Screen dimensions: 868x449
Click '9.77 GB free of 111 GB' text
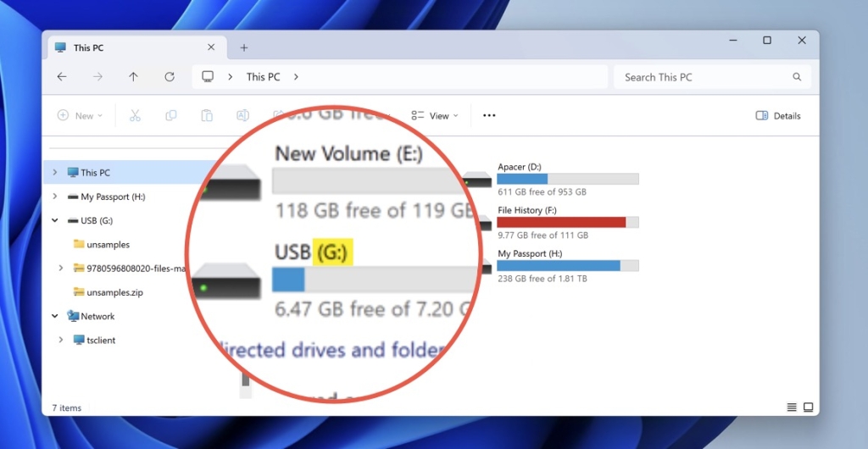coord(542,235)
